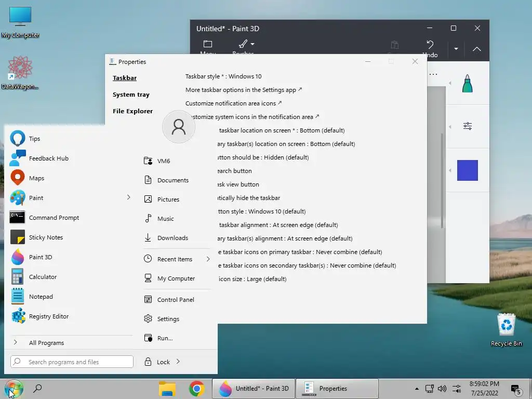Change Taskbar style Windows 10 option
The height and width of the screenshot is (399, 532).
click(223, 76)
